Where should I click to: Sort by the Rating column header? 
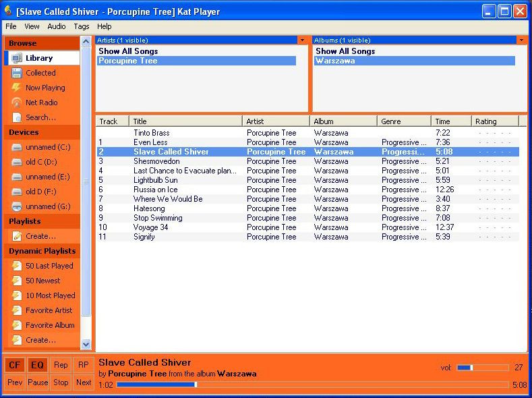495,121
